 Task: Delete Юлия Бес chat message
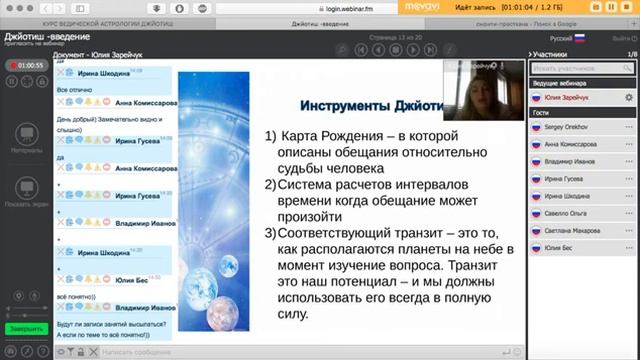[x=60, y=279]
